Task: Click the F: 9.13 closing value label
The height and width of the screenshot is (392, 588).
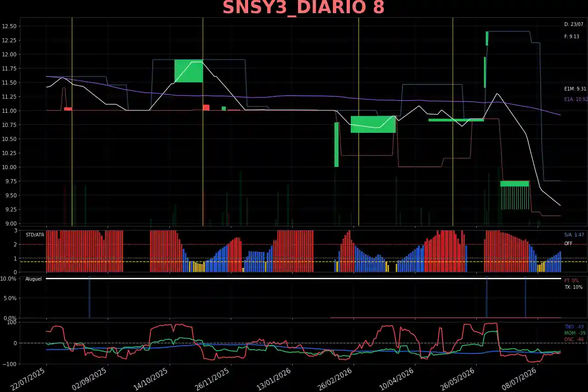Action: (572, 36)
